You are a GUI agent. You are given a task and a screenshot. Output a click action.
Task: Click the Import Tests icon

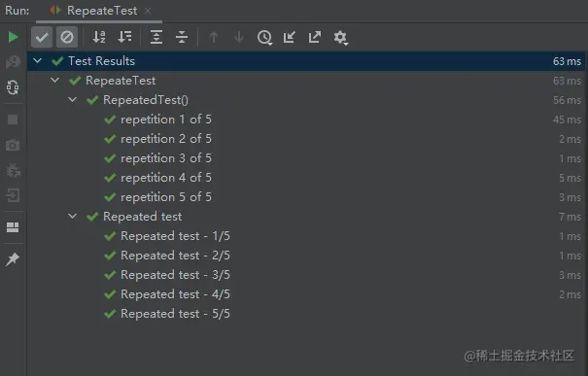click(x=290, y=37)
